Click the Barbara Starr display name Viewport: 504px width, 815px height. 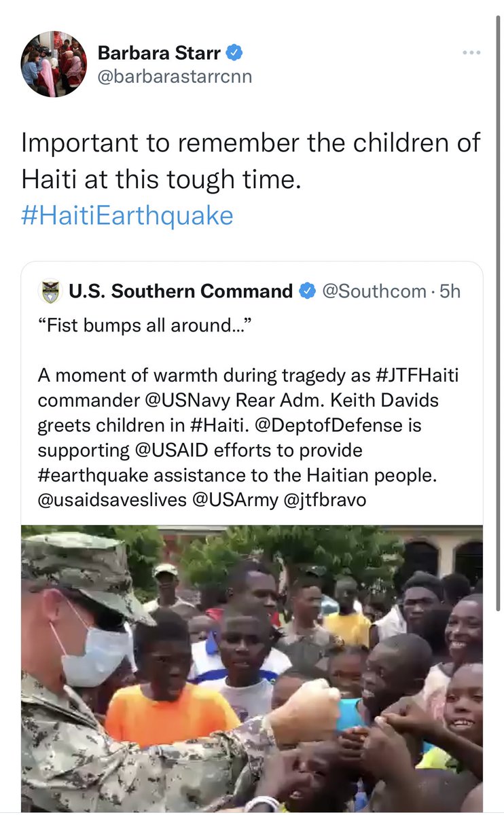[x=159, y=52]
